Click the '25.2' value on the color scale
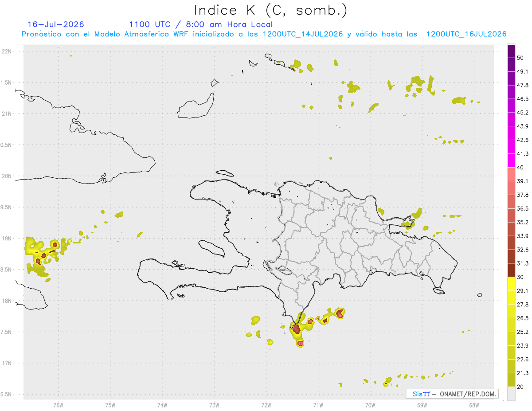Viewport: 532px width, 411px height. [523, 332]
